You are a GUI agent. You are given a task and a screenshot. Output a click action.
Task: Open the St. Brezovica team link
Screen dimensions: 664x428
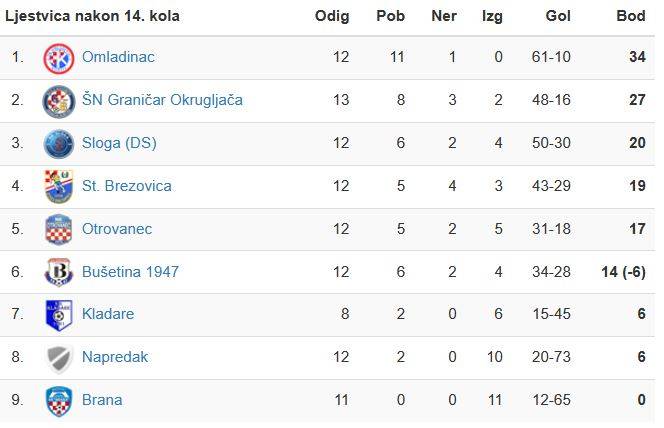[x=127, y=186]
